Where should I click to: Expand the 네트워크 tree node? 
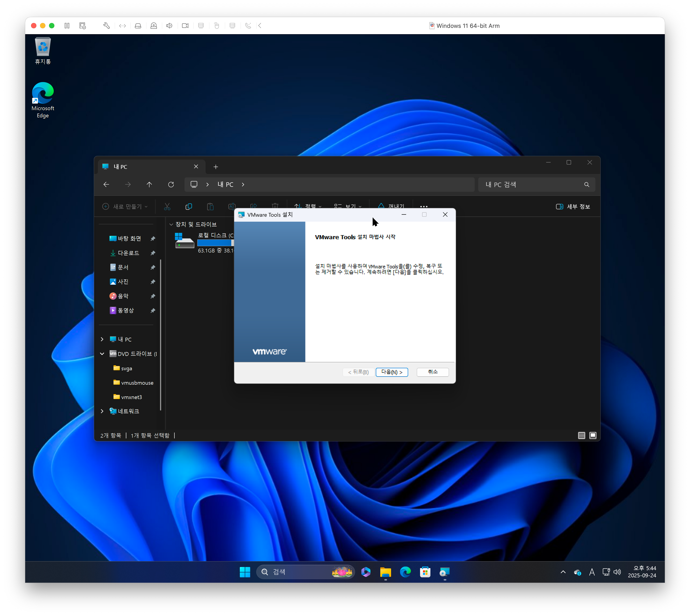tap(102, 412)
